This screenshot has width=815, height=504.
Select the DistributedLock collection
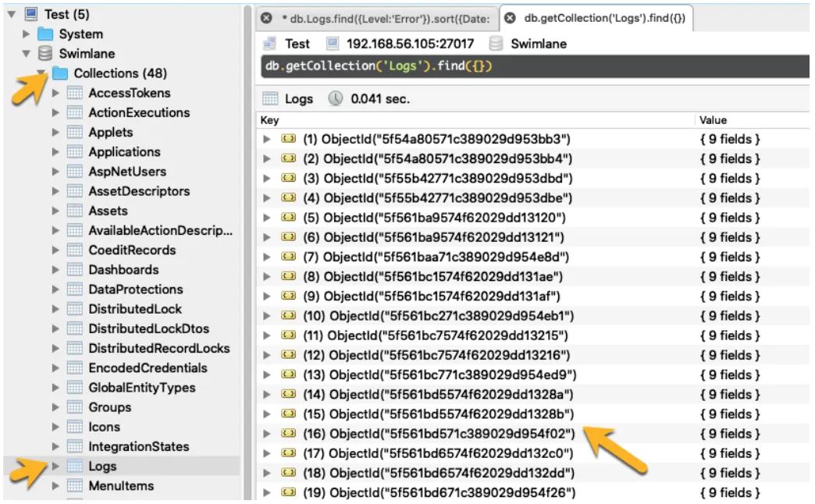click(135, 309)
